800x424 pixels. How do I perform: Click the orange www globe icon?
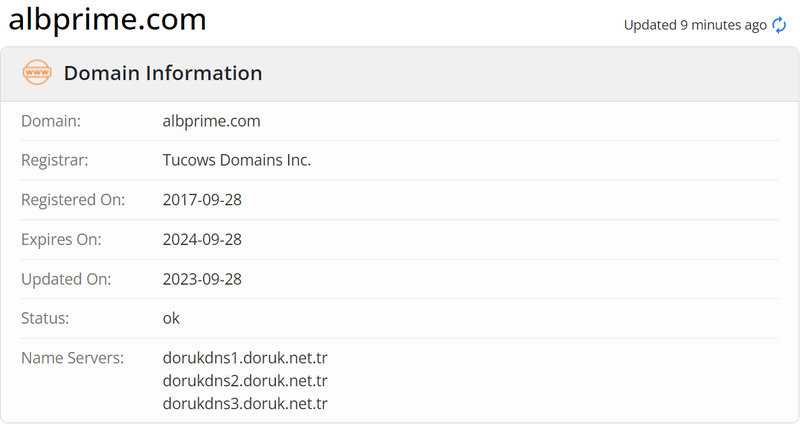pyautogui.click(x=37, y=72)
